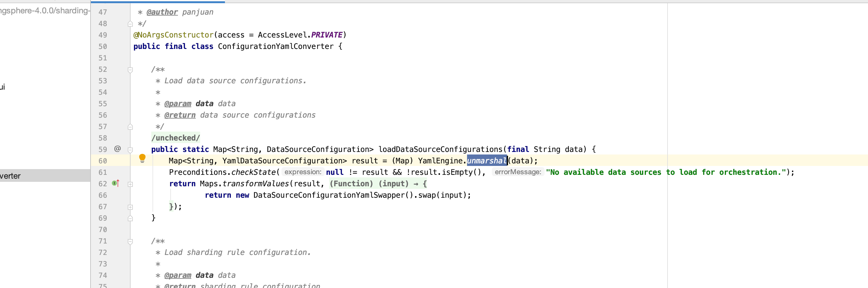Click the implementation gutter icon on line 62
This screenshot has height=288, width=868.
[116, 183]
